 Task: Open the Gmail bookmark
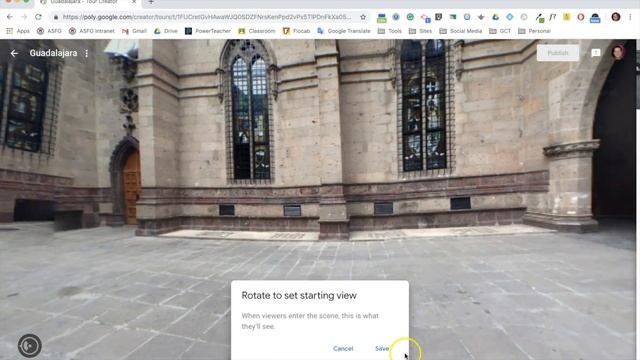pos(134,31)
